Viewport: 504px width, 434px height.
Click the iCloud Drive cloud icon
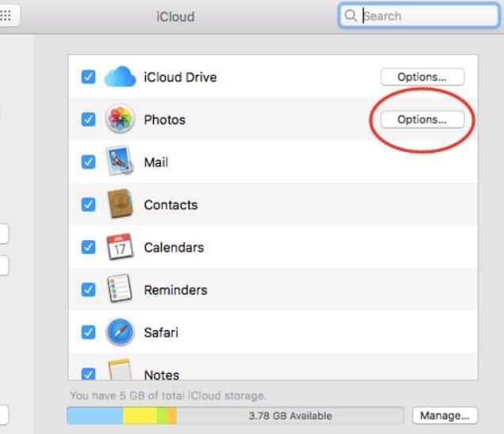121,77
